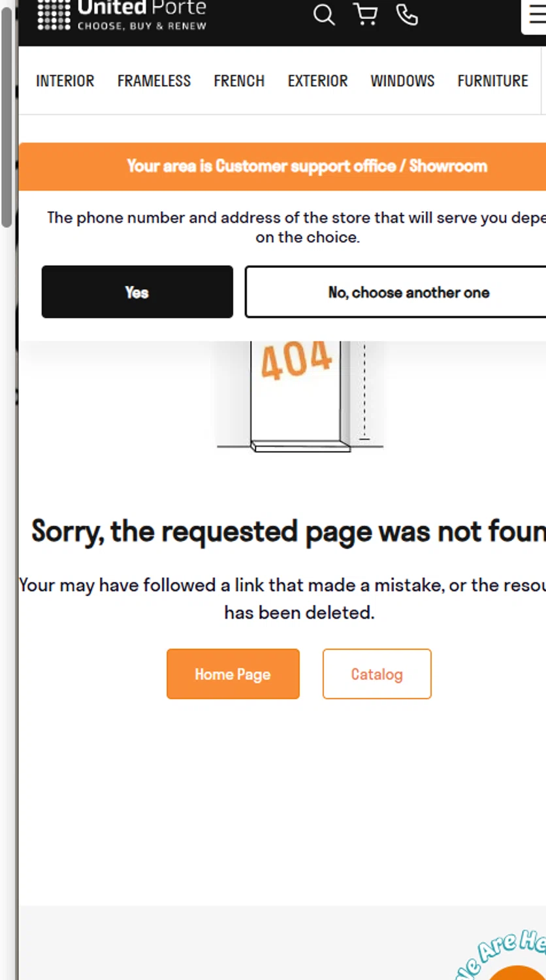
Task: Click the United Porte logo
Action: point(122,14)
